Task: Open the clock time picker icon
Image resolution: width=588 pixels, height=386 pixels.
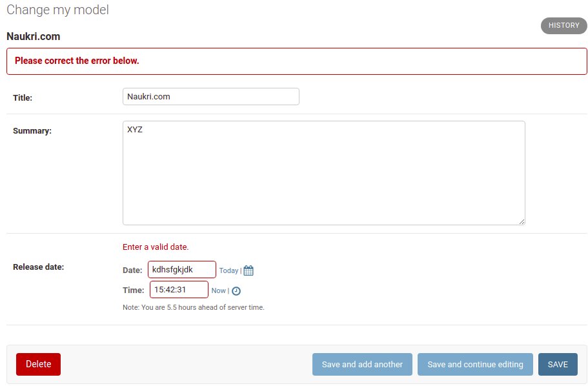Action: click(236, 290)
